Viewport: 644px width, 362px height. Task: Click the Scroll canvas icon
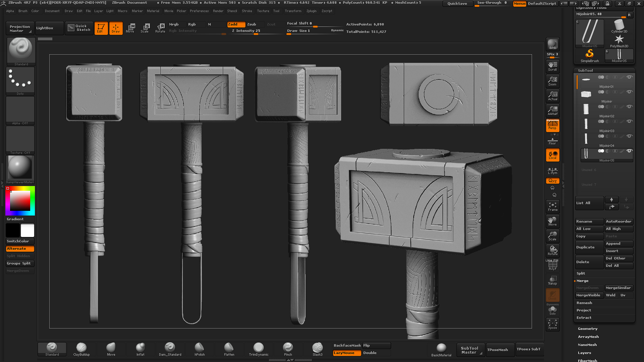coord(552,66)
